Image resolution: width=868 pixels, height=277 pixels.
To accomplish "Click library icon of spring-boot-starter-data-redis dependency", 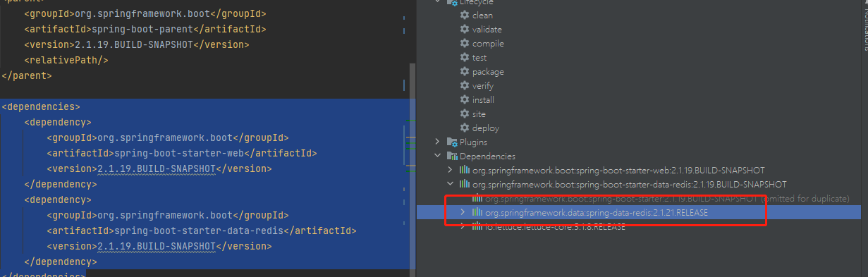I will pyautogui.click(x=465, y=184).
